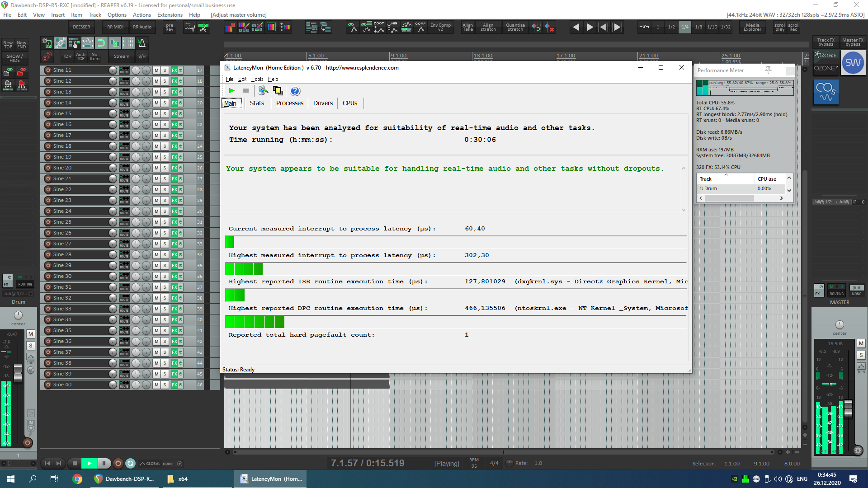Image resolution: width=868 pixels, height=488 pixels.
Task: Start LatencyMon monitoring with green play icon
Action: [x=231, y=91]
